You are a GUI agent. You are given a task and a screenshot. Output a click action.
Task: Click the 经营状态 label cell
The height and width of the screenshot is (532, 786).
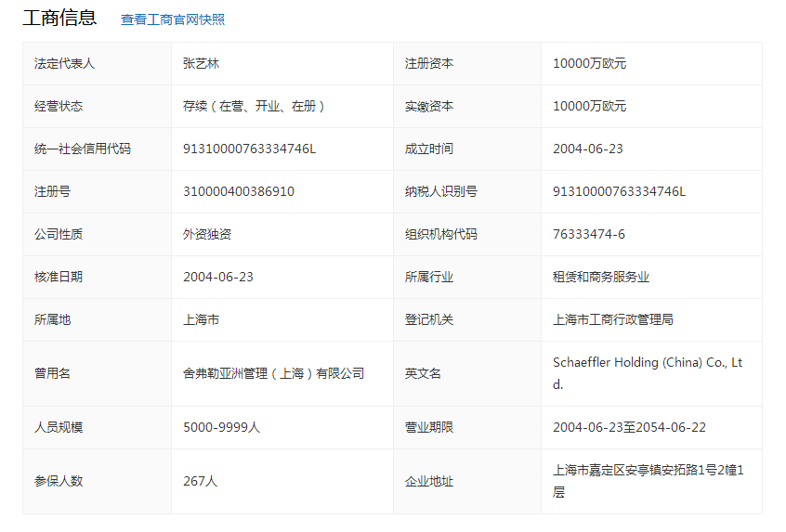tap(97, 106)
